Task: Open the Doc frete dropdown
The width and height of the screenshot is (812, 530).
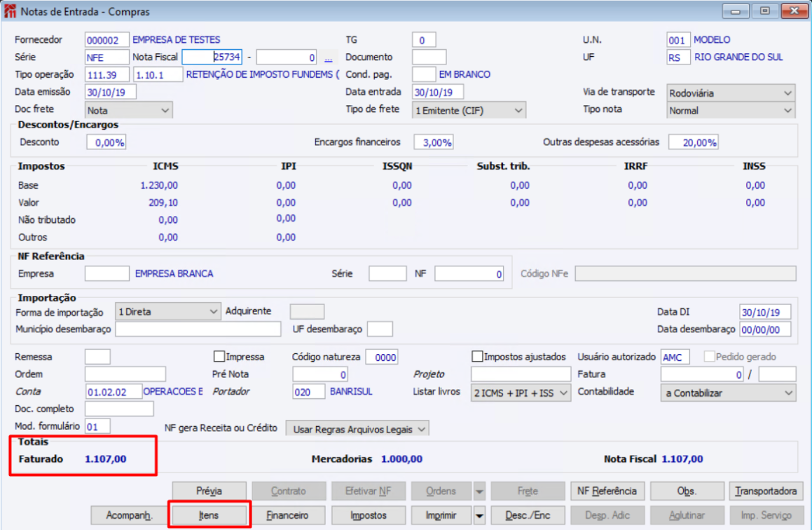Action: 128,110
